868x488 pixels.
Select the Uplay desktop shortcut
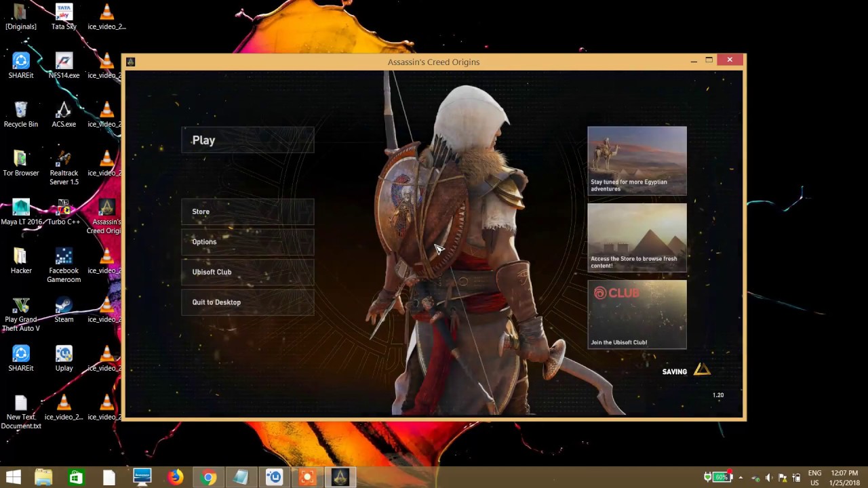[64, 359]
